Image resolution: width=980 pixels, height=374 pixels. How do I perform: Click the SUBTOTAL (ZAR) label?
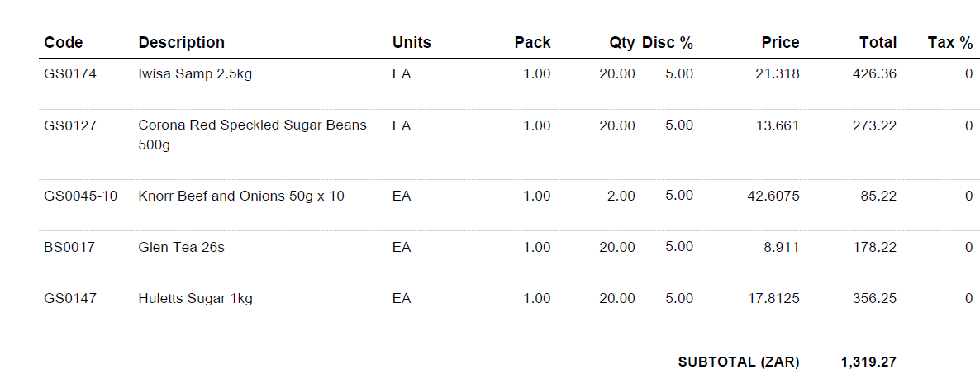coord(739,362)
